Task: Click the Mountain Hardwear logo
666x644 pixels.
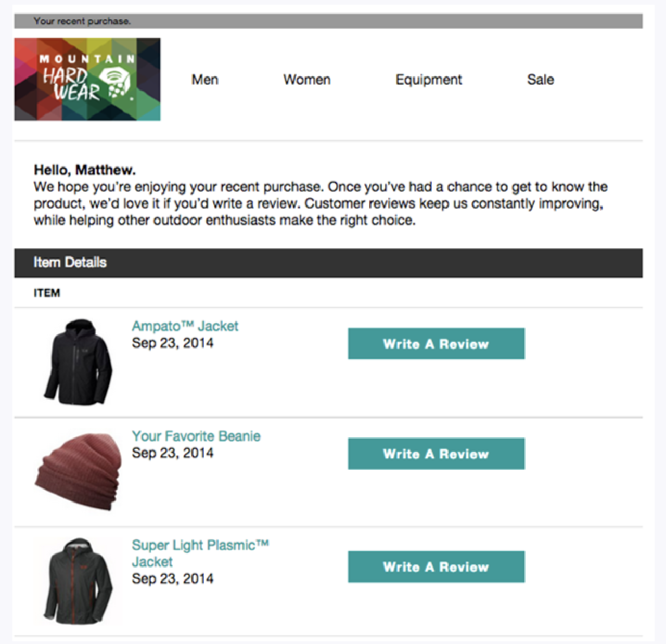Action: tap(87, 79)
